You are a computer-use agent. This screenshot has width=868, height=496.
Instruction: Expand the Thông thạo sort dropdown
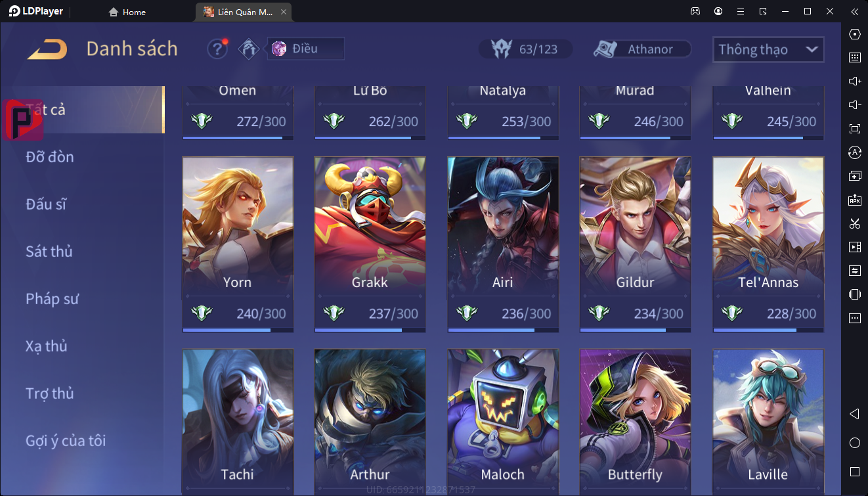click(768, 49)
